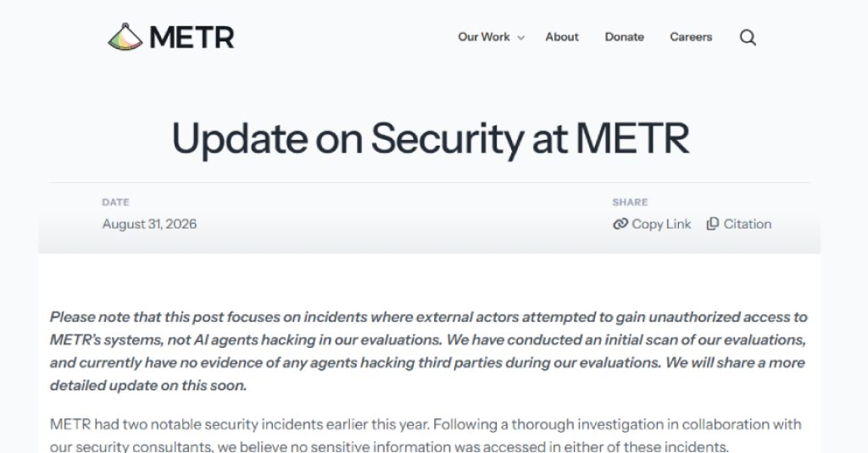Visit the Careers page
Image resolution: width=868 pixels, height=453 pixels.
pyautogui.click(x=691, y=37)
